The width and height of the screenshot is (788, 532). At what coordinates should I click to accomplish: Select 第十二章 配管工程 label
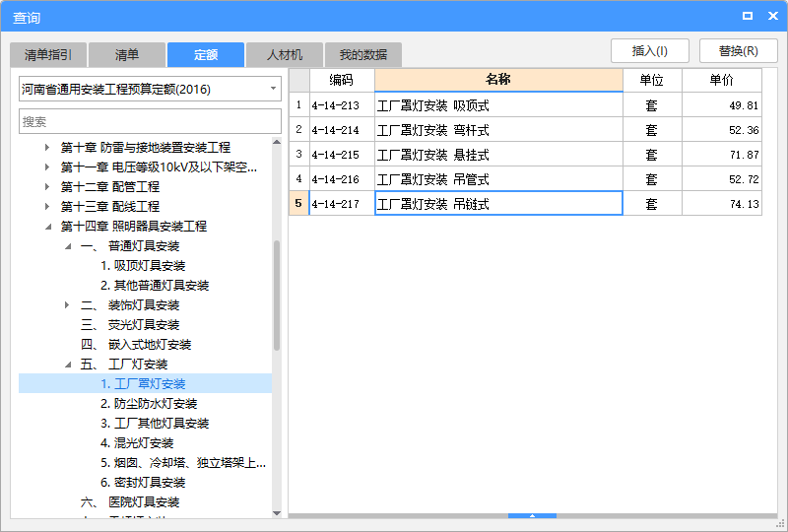click(x=110, y=186)
